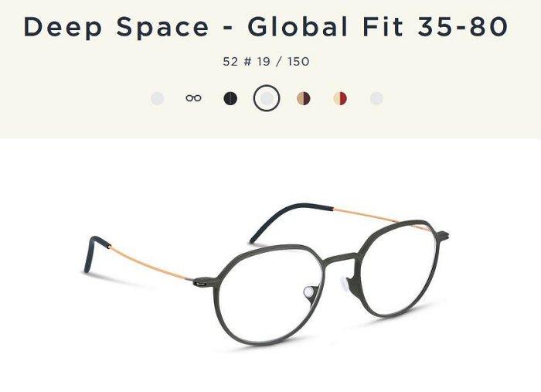This screenshot has width=541, height=392.
Task: Choose the currently selected ringed light swatch
Action: point(267,98)
